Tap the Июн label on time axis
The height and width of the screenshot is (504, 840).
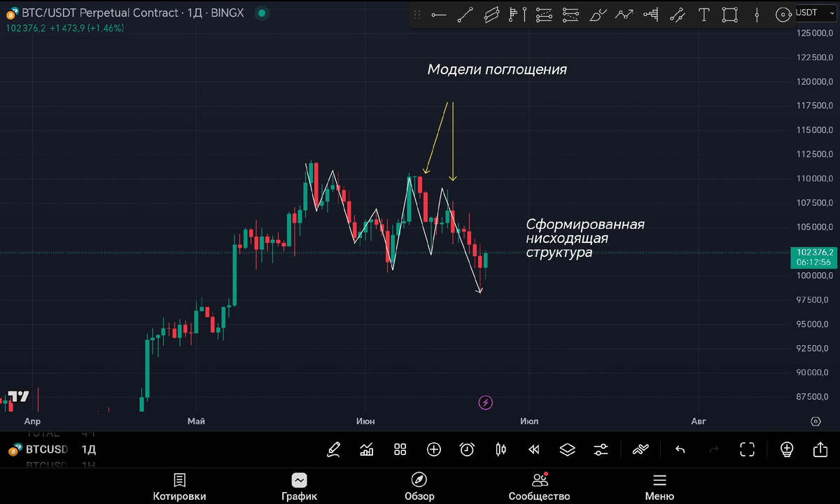pyautogui.click(x=365, y=421)
